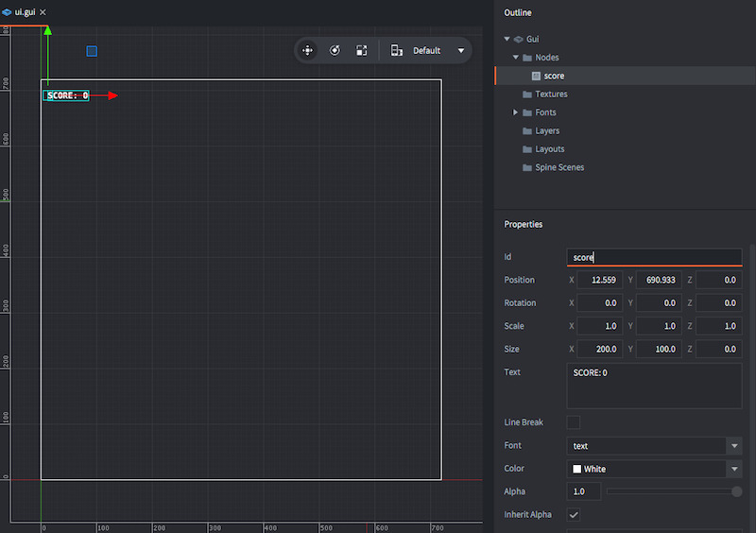
Task: Enable the Line Break checkbox
Action: [x=574, y=422]
